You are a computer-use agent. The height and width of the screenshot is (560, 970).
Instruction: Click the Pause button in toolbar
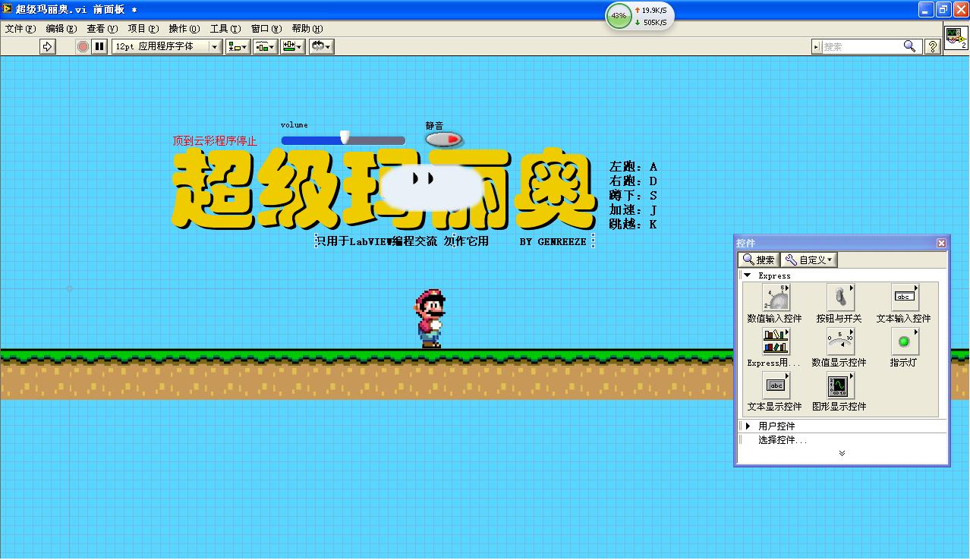click(x=99, y=46)
